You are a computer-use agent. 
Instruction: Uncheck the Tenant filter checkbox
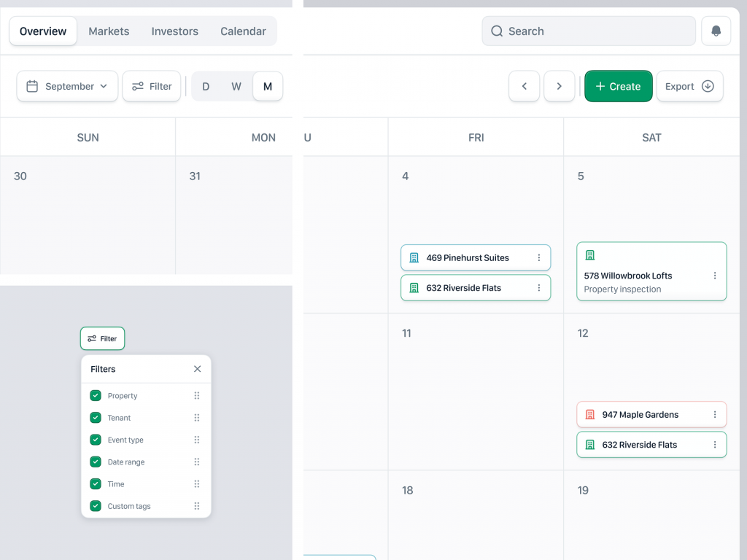[96, 418]
